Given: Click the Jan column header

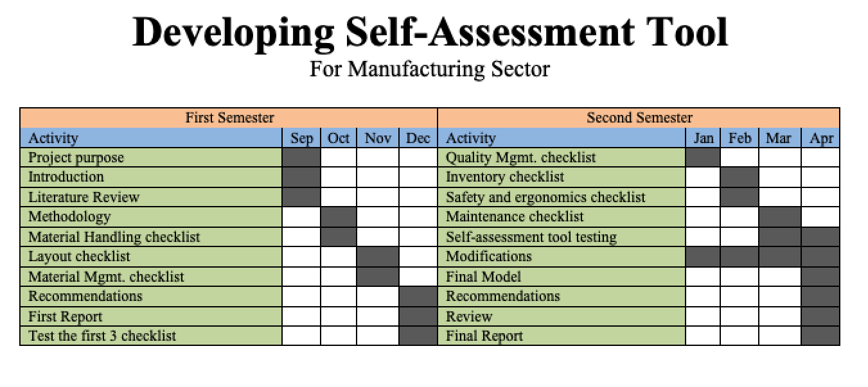Looking at the screenshot, I should 704,138.
